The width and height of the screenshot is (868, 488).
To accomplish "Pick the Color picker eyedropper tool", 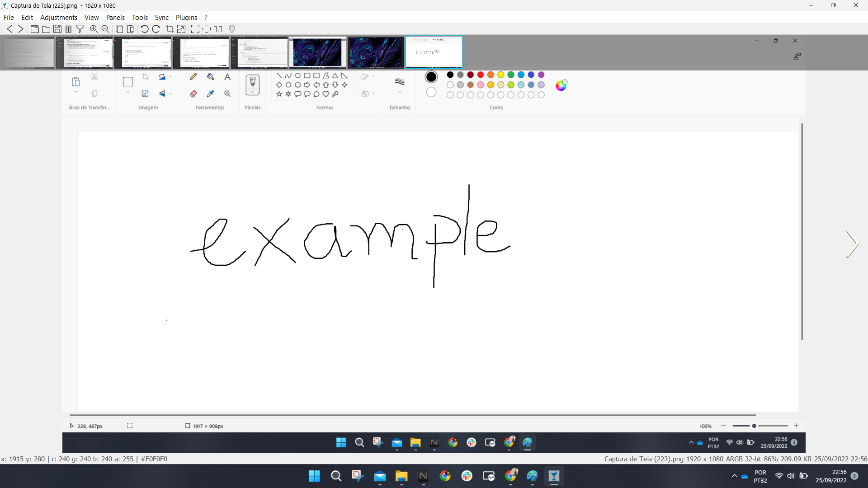I will 210,94.
